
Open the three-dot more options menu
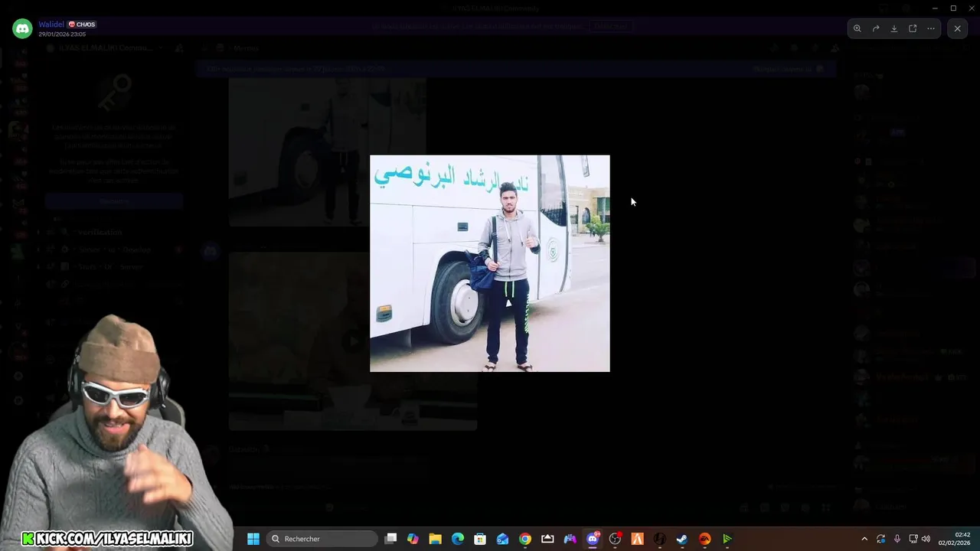tap(931, 28)
